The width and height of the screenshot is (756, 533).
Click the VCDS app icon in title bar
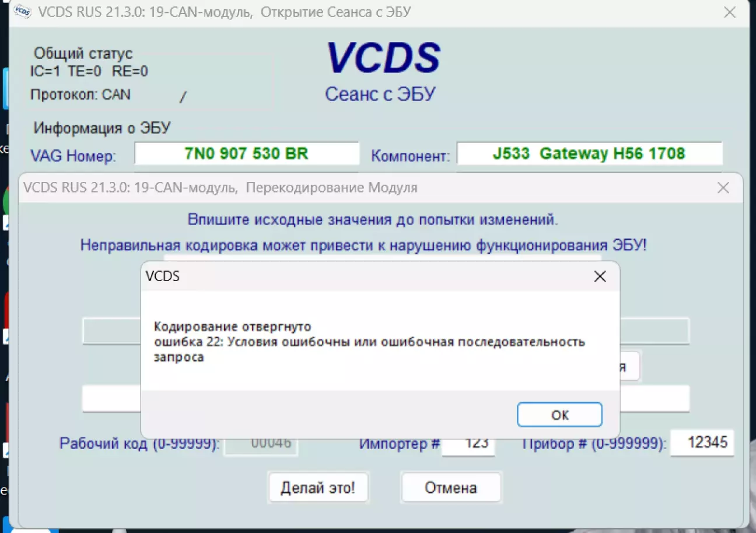pos(22,12)
